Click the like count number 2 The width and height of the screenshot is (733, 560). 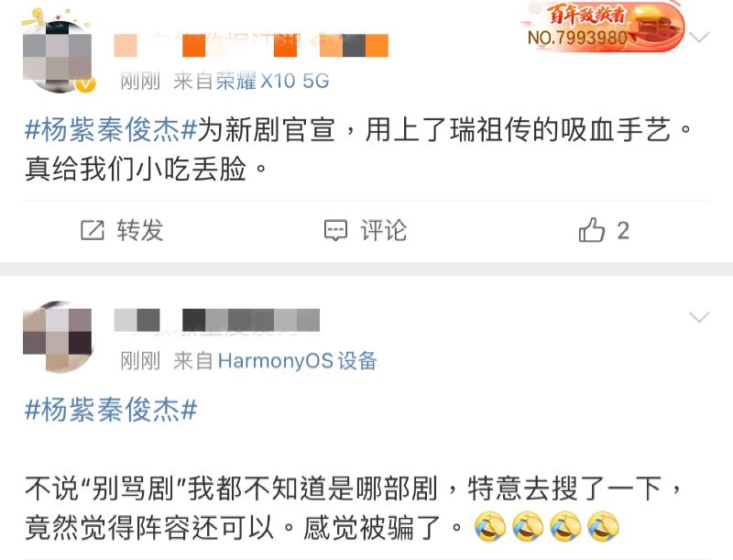(x=623, y=230)
